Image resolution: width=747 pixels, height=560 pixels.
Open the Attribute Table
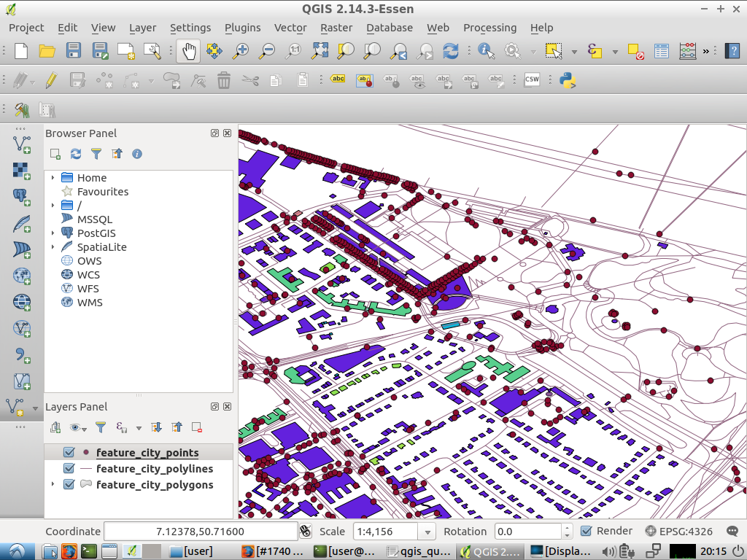661,50
